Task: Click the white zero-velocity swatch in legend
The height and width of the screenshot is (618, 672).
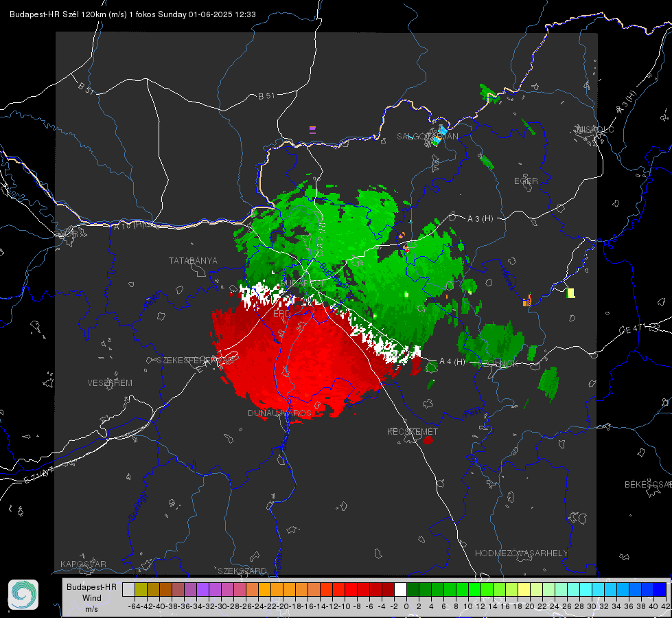Action: pyautogui.click(x=400, y=589)
